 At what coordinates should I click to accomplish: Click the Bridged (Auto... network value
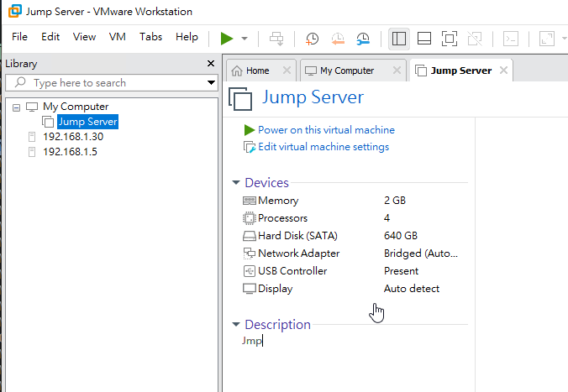coord(421,253)
